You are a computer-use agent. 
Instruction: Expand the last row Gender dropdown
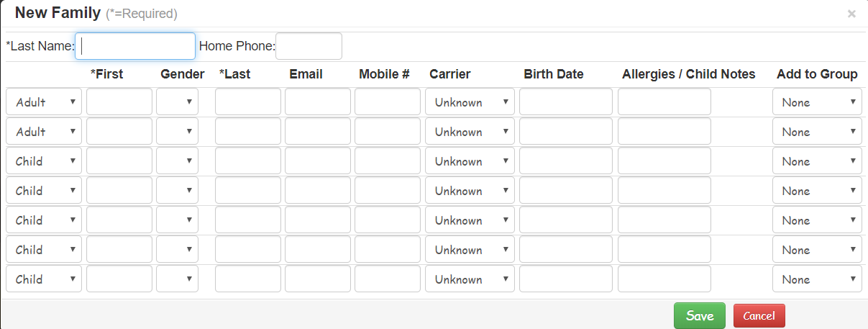pyautogui.click(x=177, y=279)
